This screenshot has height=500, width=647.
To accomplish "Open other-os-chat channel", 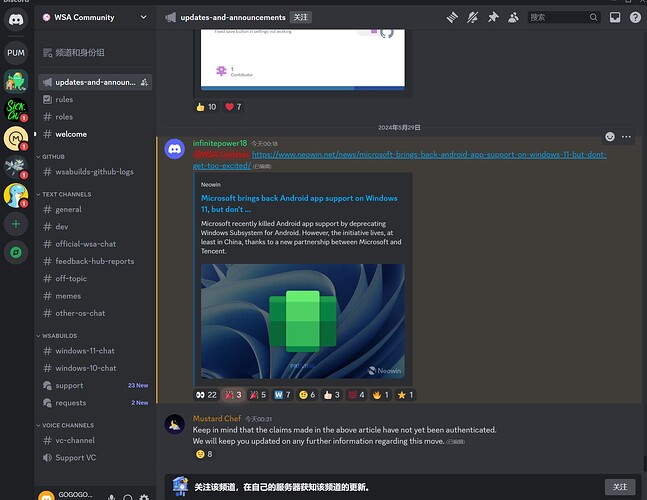I will (95, 313).
